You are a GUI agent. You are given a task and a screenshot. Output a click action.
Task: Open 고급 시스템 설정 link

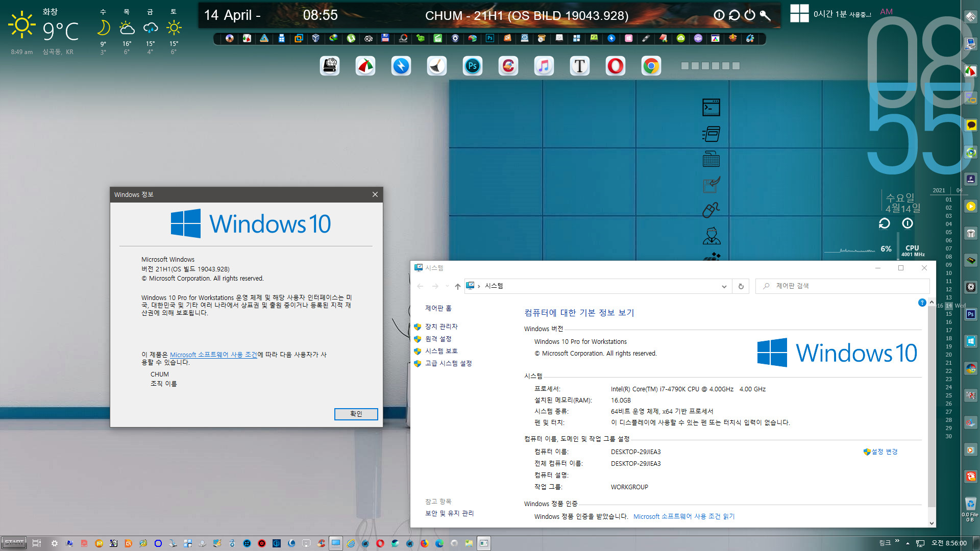[x=448, y=363]
